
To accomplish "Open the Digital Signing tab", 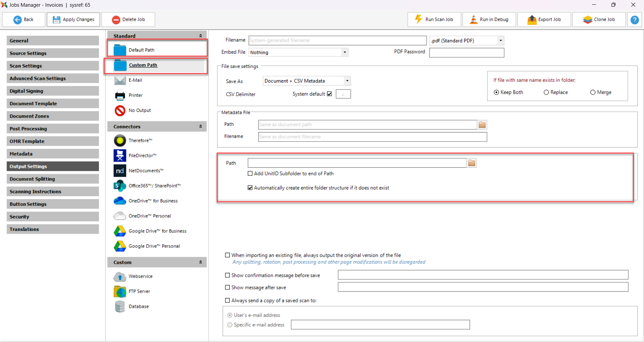I will pos(53,91).
